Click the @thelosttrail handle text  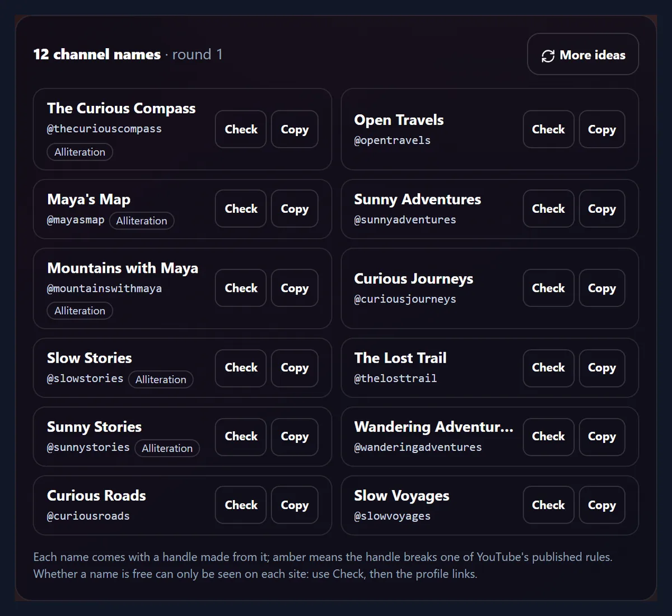(x=395, y=379)
